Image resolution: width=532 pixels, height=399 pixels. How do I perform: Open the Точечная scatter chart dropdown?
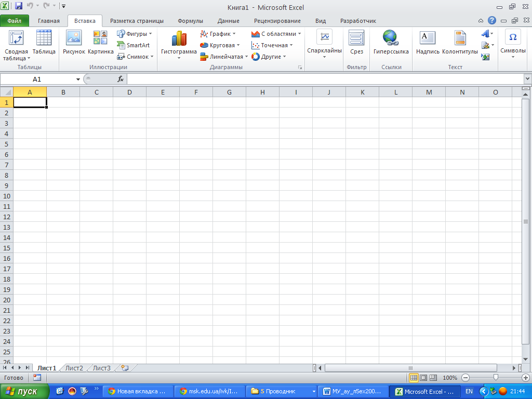[x=291, y=45]
